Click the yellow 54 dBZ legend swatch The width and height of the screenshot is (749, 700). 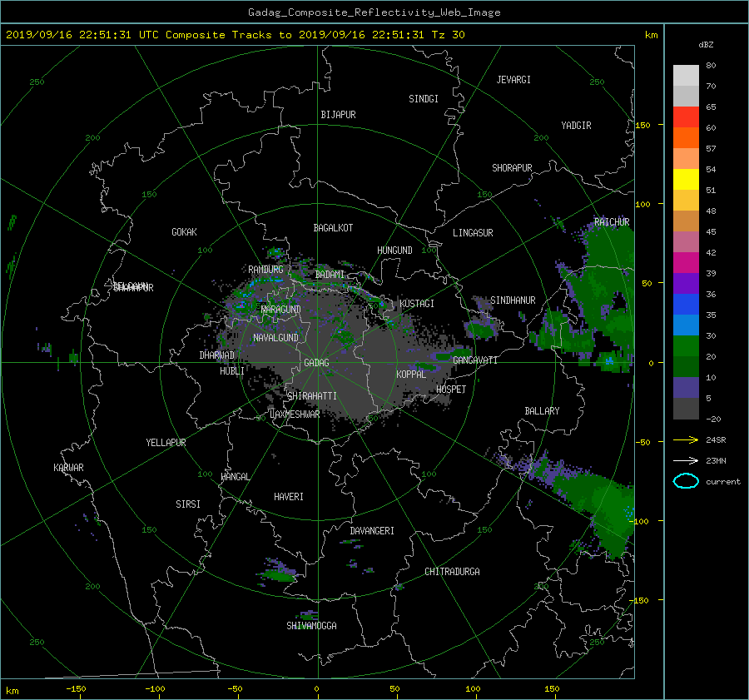(686, 179)
